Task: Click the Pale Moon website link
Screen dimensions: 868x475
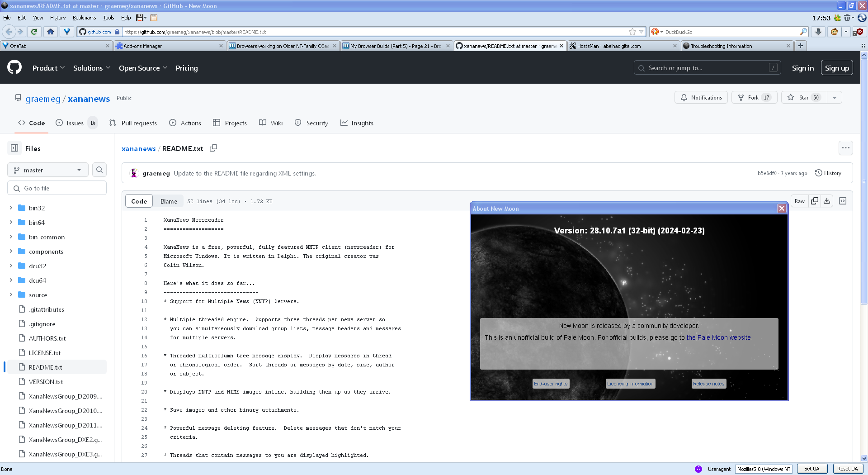Action: pyautogui.click(x=718, y=337)
